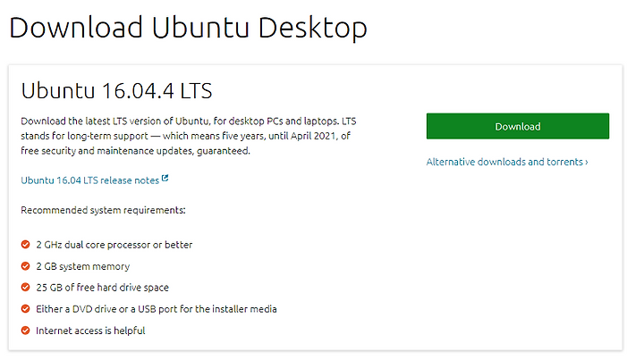Open Ubuntu 16.04 LTS release notes
Viewport: 644px width, 360px height.
90,180
